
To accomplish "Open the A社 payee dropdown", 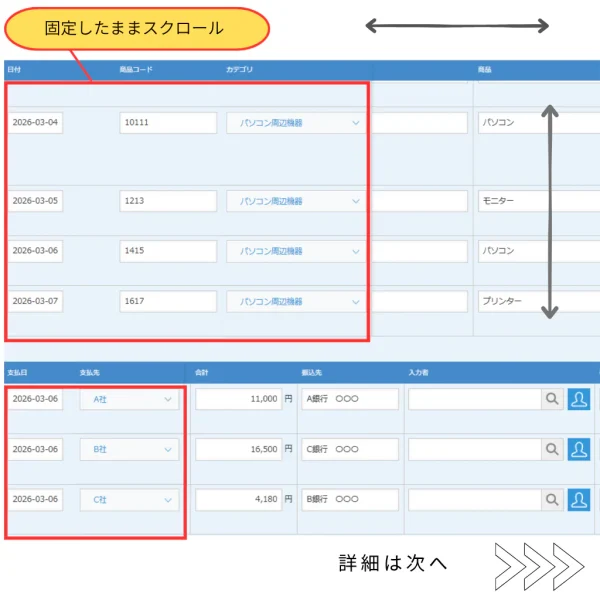I will pyautogui.click(x=129, y=399).
